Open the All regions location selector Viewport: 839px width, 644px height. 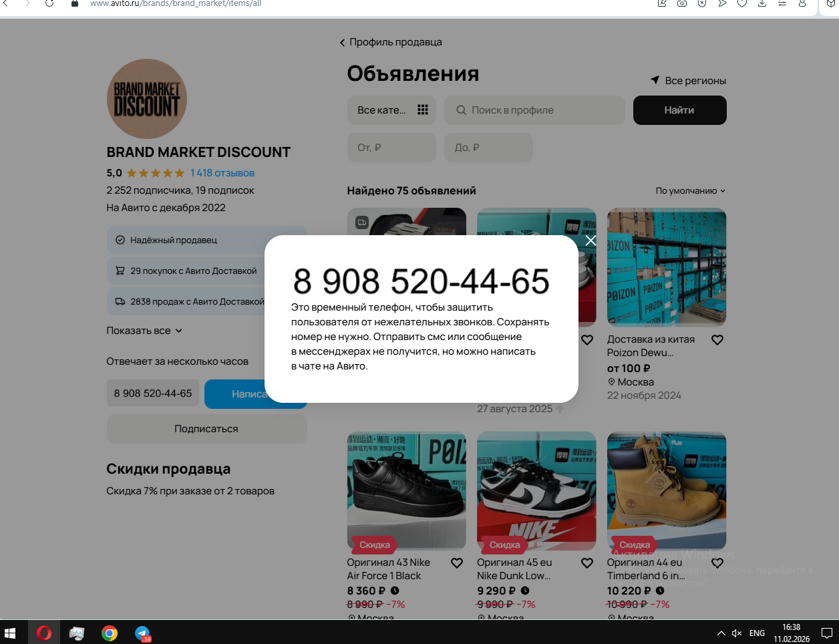pyautogui.click(x=689, y=80)
